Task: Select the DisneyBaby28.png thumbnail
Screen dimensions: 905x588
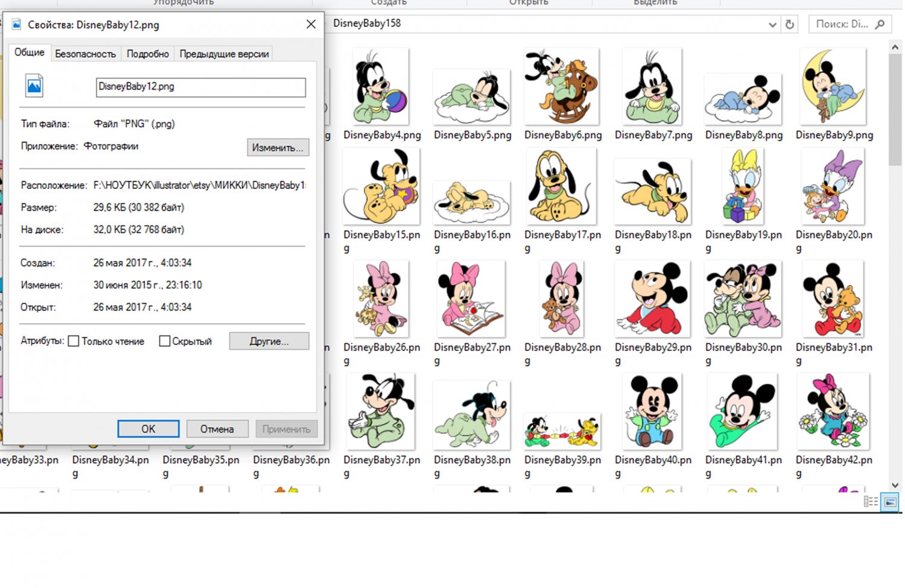Action: (562, 299)
